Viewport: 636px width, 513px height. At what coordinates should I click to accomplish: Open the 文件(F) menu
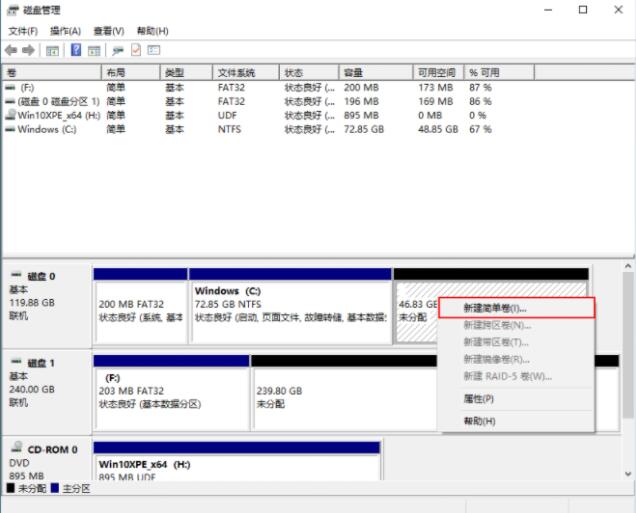(23, 31)
